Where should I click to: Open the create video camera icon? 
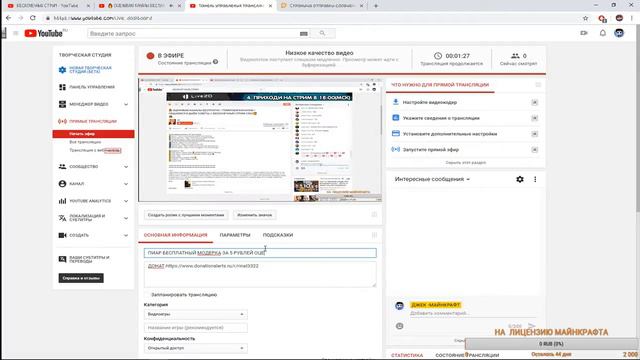[584, 33]
